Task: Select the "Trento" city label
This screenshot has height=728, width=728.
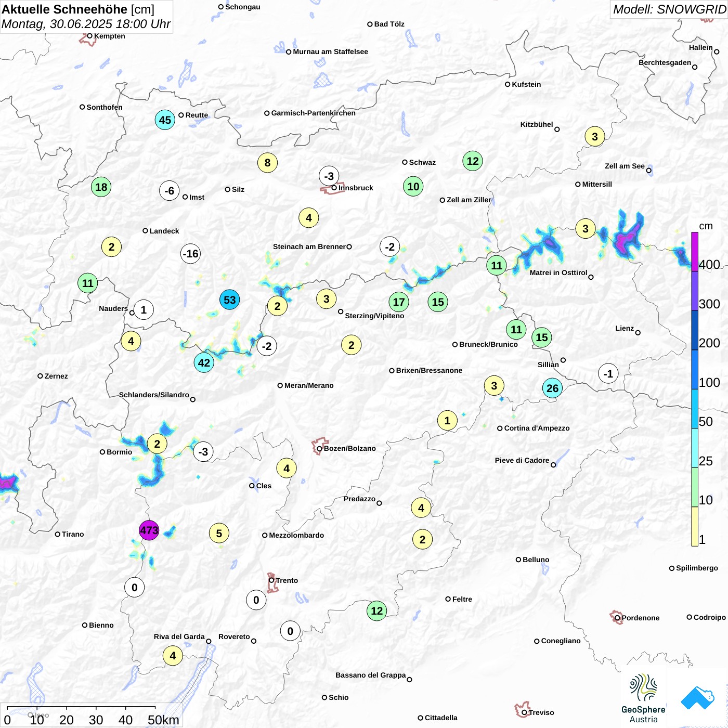Action: pos(287,580)
